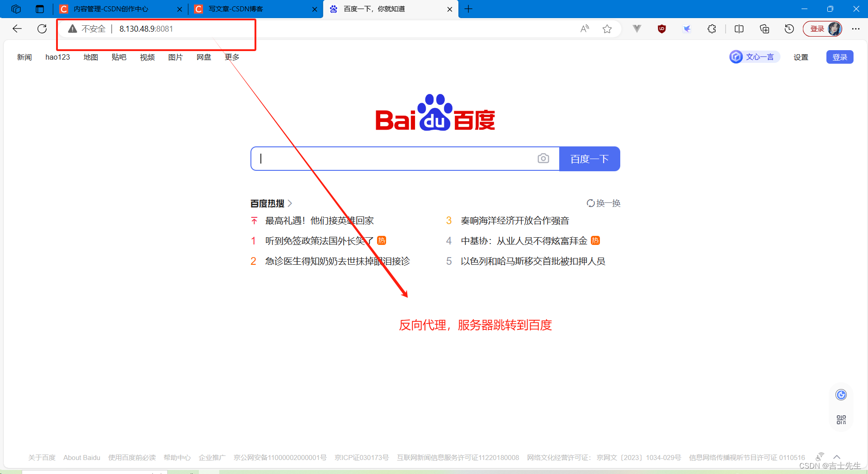Open the blue bird extension icon
The width and height of the screenshot is (868, 474).
coord(687,29)
